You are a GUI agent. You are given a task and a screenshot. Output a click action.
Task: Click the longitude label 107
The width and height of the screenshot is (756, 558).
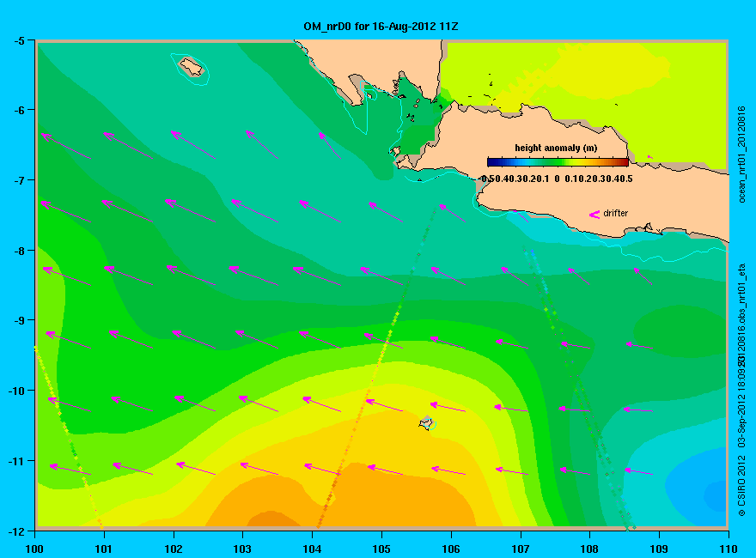coord(521,549)
